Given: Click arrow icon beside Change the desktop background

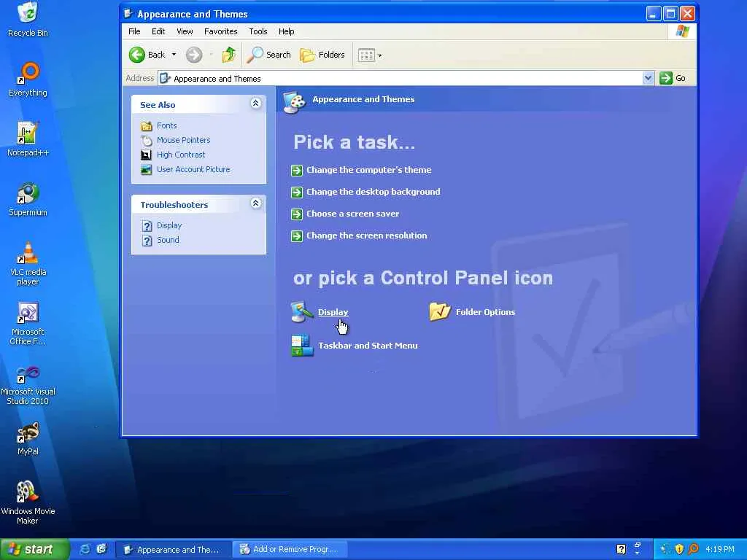Looking at the screenshot, I should [x=297, y=192].
